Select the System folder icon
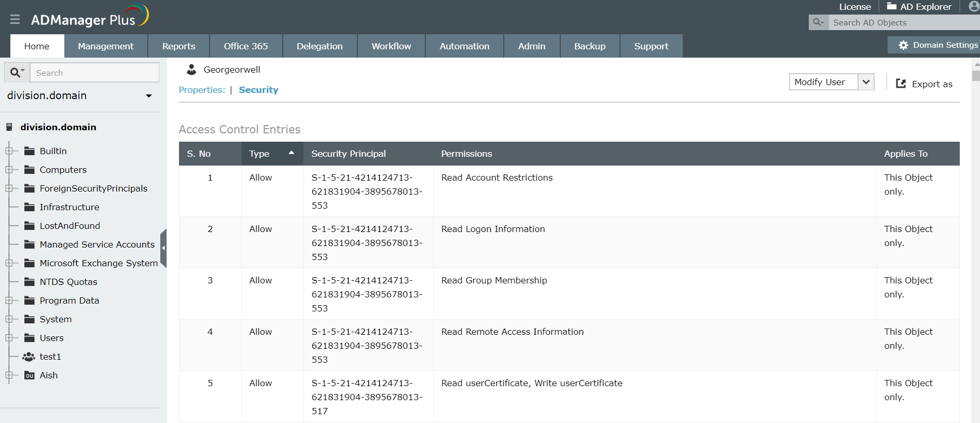 point(30,319)
